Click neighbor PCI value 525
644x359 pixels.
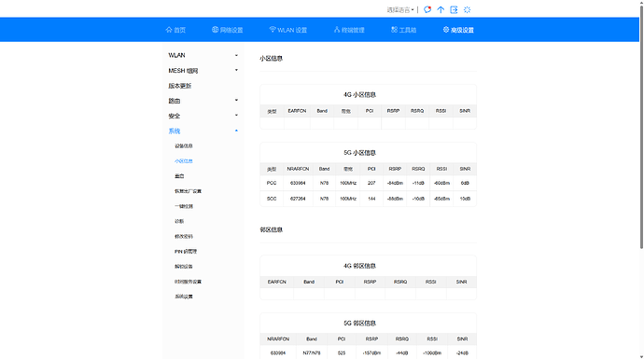tap(342, 352)
